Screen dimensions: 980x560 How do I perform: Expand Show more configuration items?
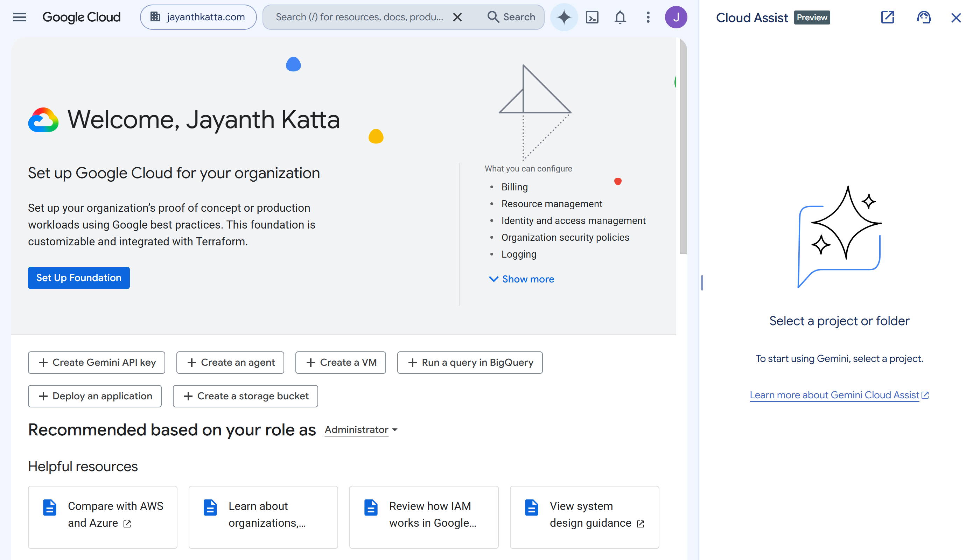tap(521, 279)
